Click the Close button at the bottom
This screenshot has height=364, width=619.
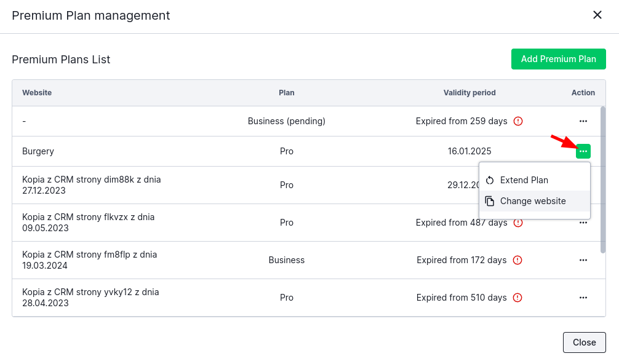click(584, 342)
